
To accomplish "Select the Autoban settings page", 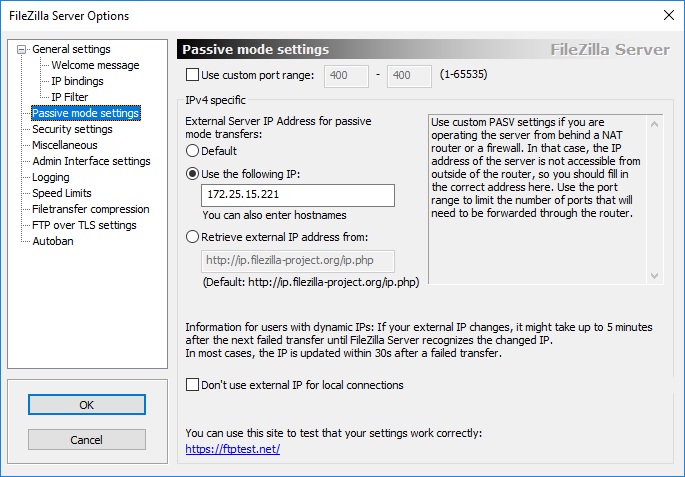I will click(x=53, y=241).
